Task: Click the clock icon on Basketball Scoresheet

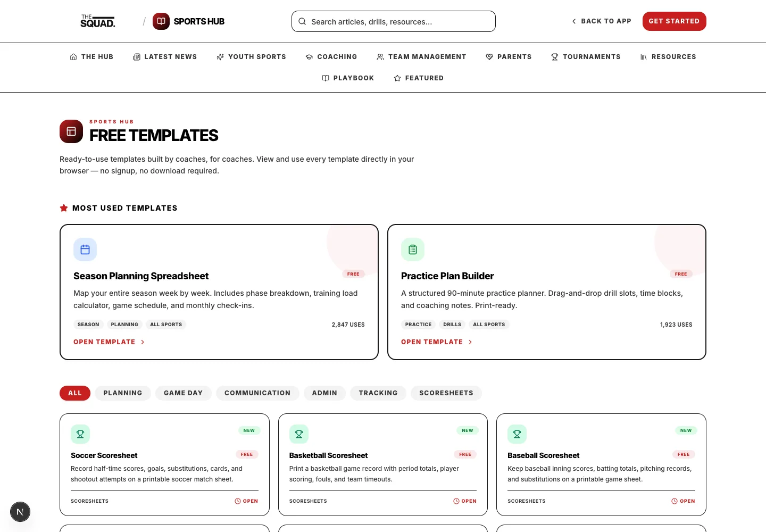Action: coord(456,501)
